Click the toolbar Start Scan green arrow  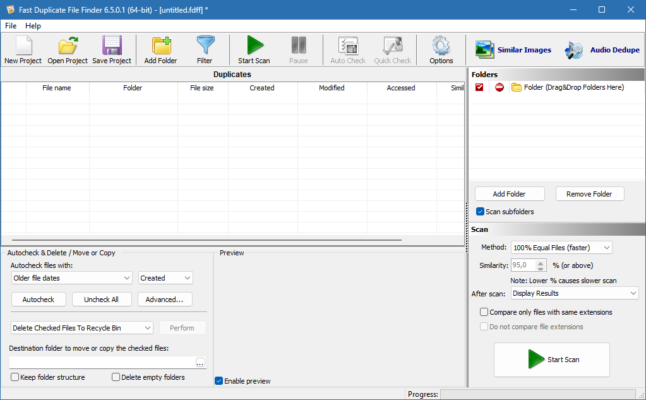click(x=254, y=50)
